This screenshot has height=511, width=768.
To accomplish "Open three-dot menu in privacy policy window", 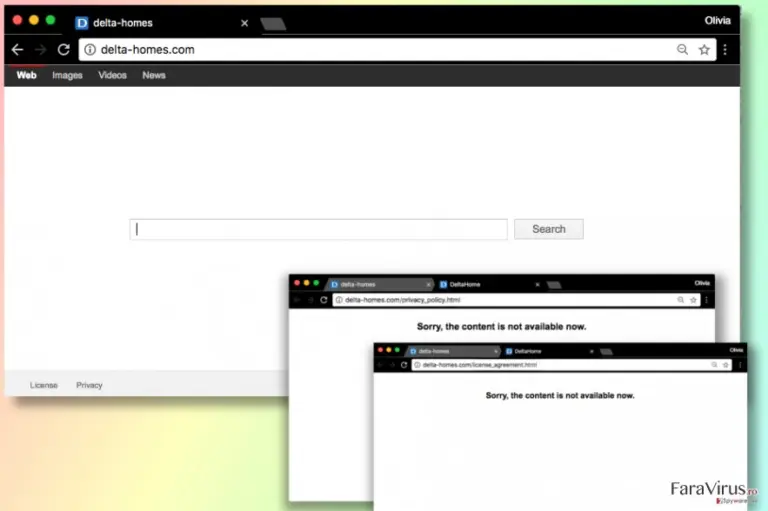I will pos(707,300).
